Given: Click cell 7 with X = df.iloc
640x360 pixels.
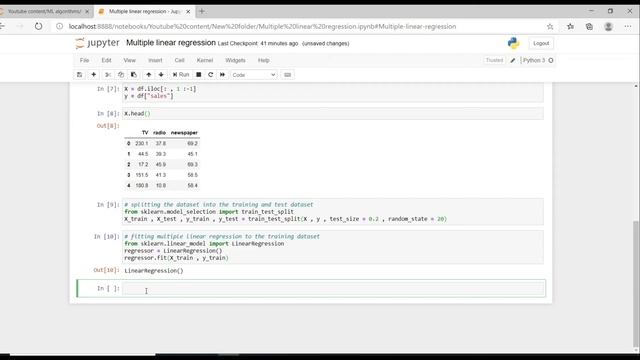Looking at the screenshot, I should click(333, 92).
